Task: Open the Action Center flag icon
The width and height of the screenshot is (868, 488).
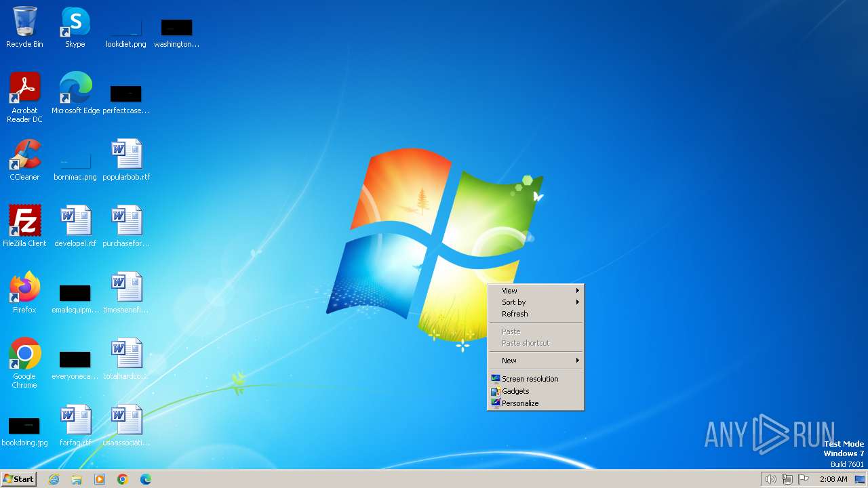Action: tap(804, 479)
